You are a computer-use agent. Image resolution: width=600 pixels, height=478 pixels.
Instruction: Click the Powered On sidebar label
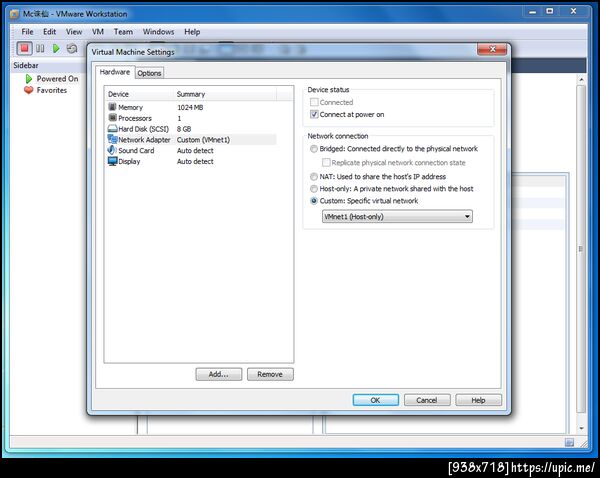pos(57,78)
